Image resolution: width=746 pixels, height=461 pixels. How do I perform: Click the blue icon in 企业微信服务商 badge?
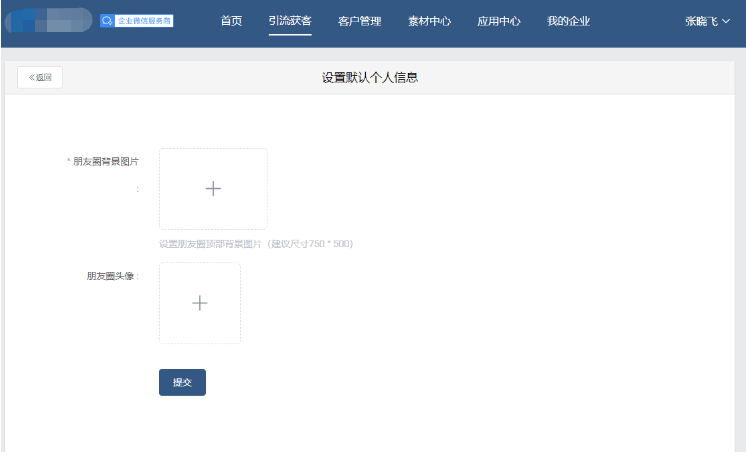(107, 20)
